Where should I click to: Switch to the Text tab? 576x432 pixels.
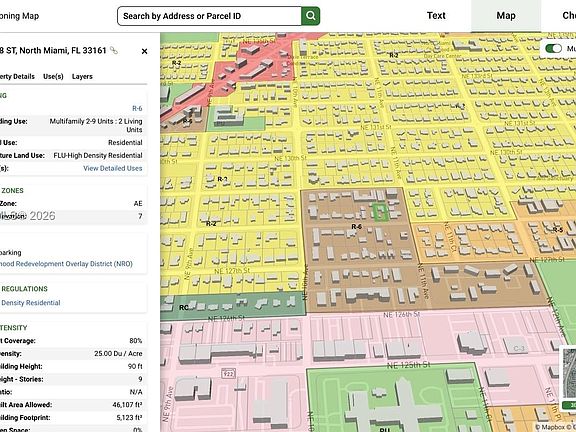click(x=436, y=16)
